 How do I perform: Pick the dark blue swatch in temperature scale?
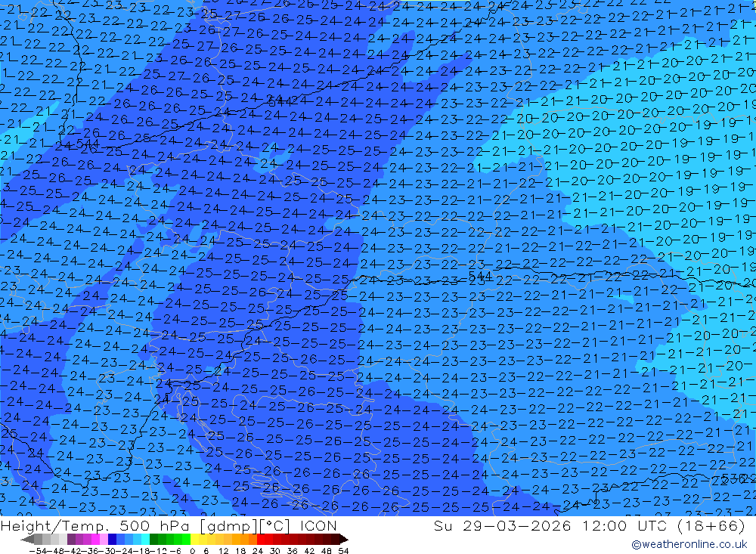[112, 539]
